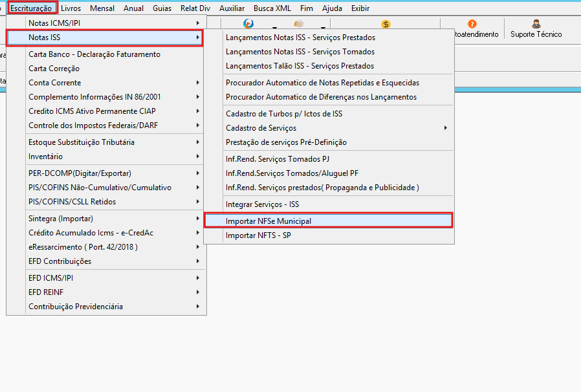Image resolution: width=581 pixels, height=392 pixels.
Task: Open the Fim menu
Action: pyautogui.click(x=307, y=8)
